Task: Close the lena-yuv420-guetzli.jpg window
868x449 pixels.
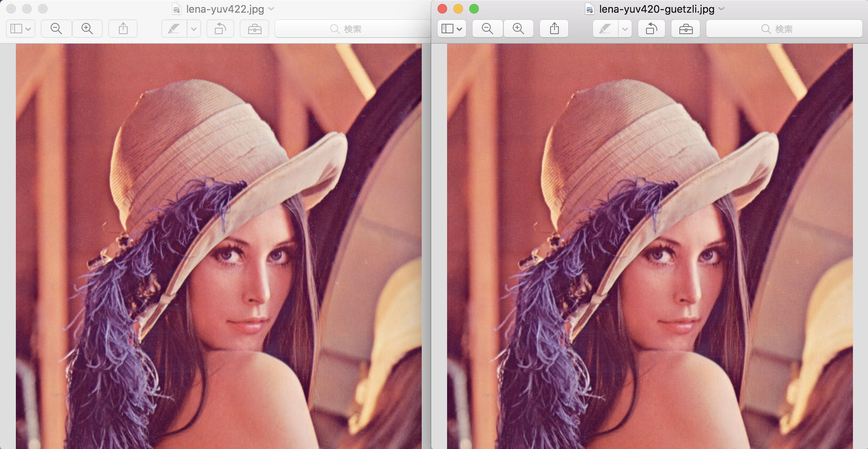Action: pos(442,9)
